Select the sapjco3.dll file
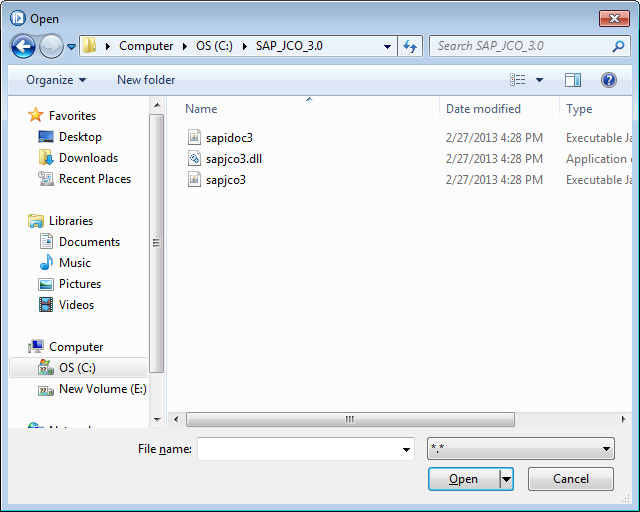 (x=233, y=158)
